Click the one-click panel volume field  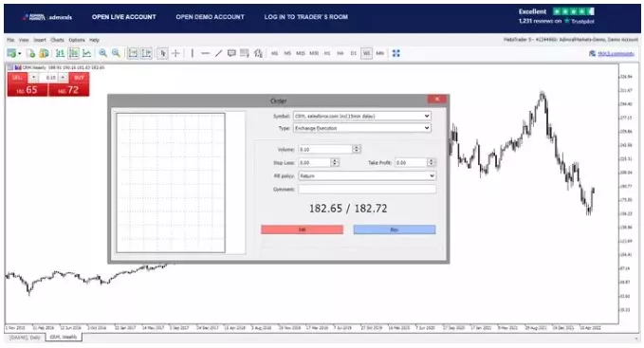[48, 78]
